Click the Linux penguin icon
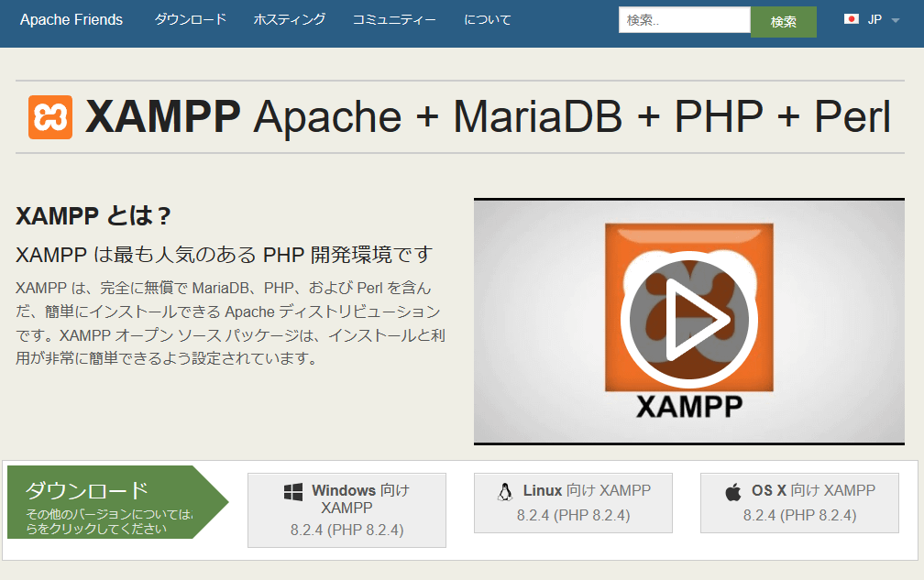This screenshot has height=580, width=924. 504,492
